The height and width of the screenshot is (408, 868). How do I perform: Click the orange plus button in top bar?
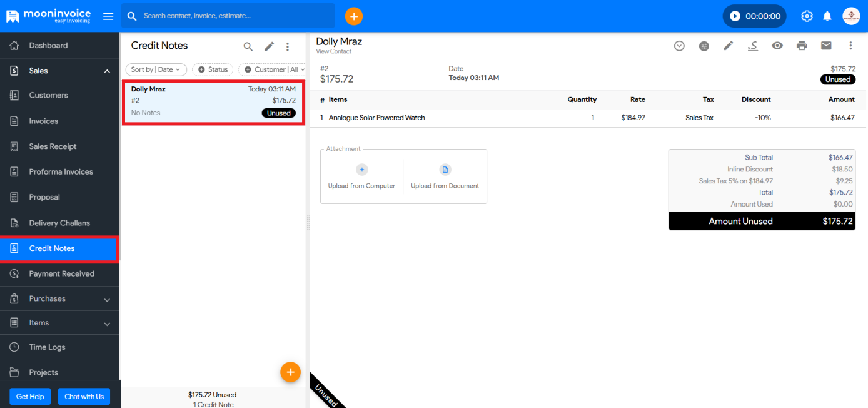(354, 16)
